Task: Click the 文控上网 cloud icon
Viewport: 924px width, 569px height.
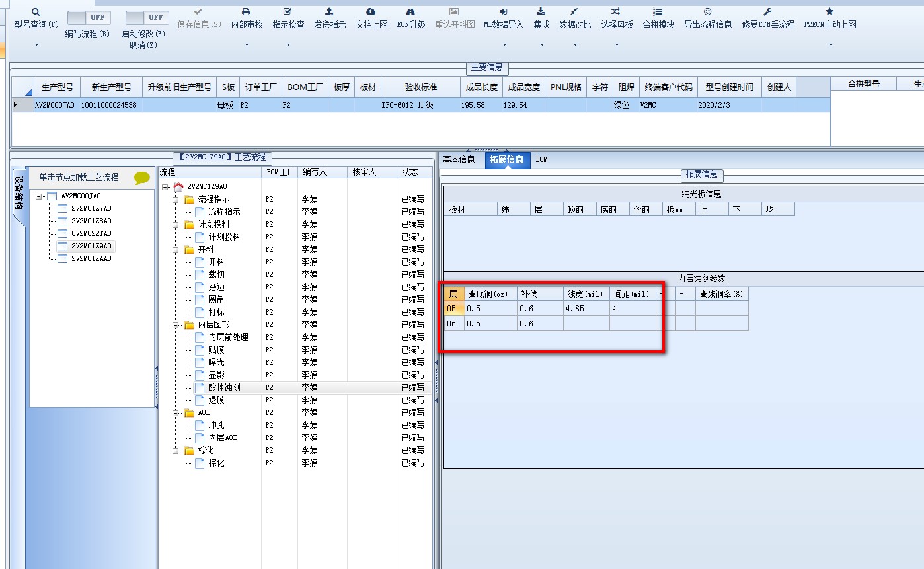Action: [x=371, y=12]
